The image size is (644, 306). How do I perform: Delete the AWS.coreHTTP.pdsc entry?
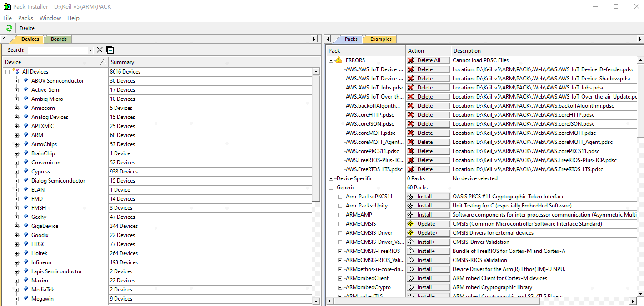pyautogui.click(x=428, y=115)
